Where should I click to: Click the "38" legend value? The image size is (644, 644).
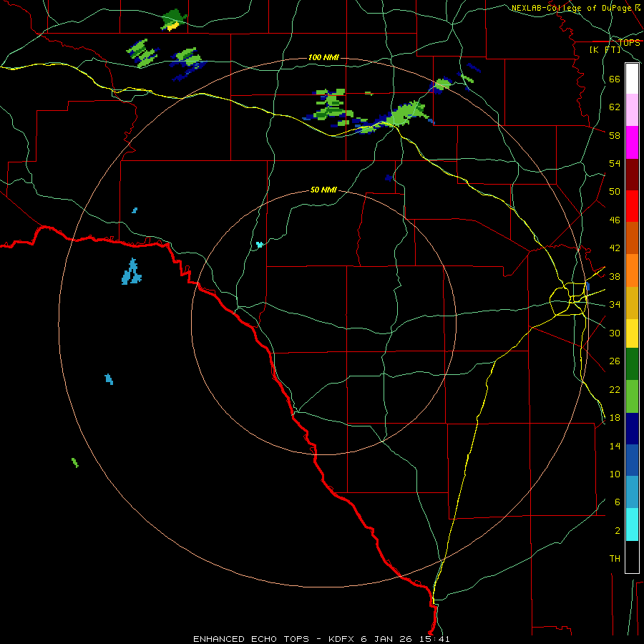click(x=615, y=276)
